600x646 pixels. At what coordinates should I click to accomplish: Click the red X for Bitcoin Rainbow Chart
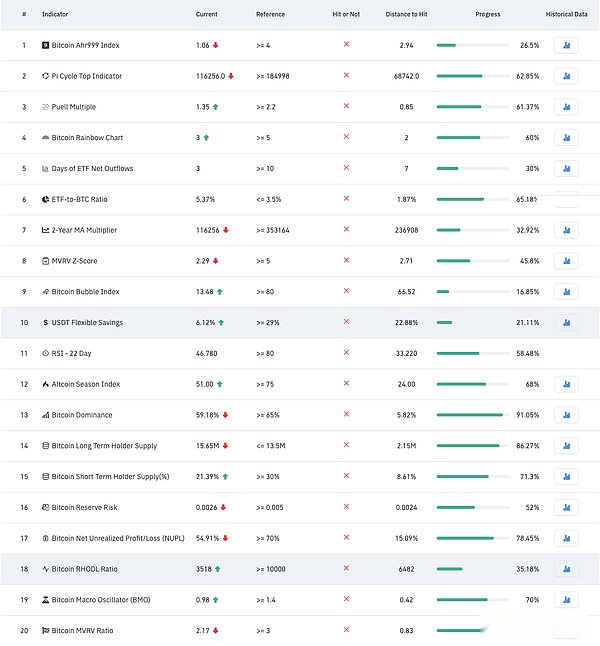pyautogui.click(x=346, y=137)
